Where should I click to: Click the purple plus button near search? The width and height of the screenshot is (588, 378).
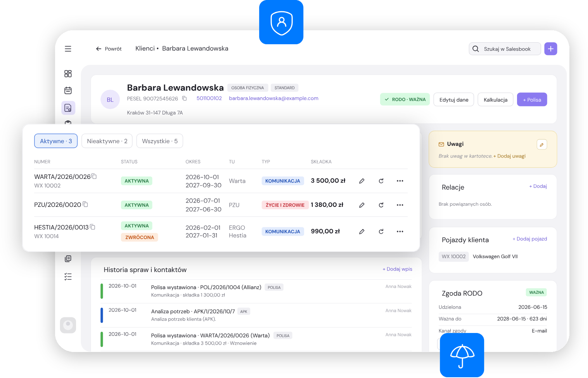pos(551,49)
